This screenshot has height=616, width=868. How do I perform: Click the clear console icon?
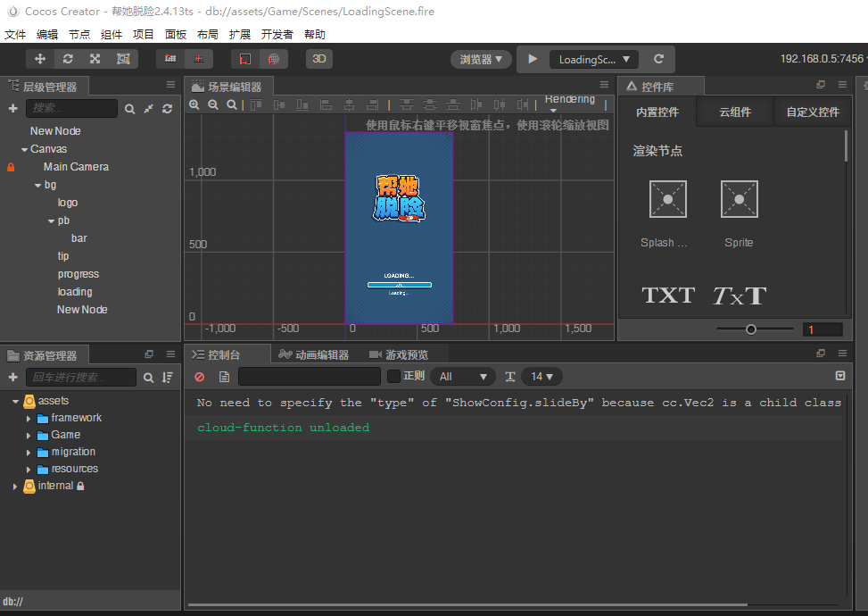[200, 377]
